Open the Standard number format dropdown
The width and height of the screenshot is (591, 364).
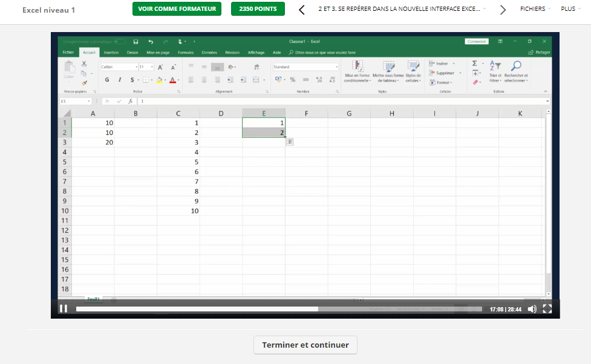click(x=336, y=67)
